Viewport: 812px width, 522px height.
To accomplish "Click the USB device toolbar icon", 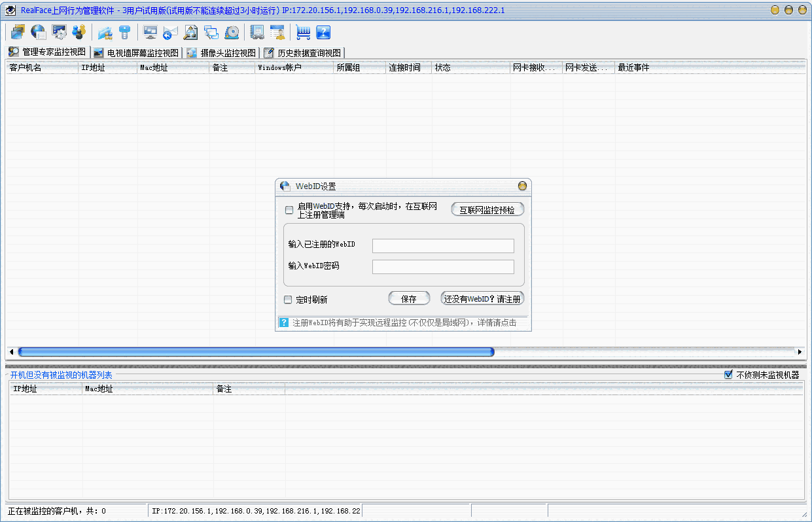I will tap(124, 31).
